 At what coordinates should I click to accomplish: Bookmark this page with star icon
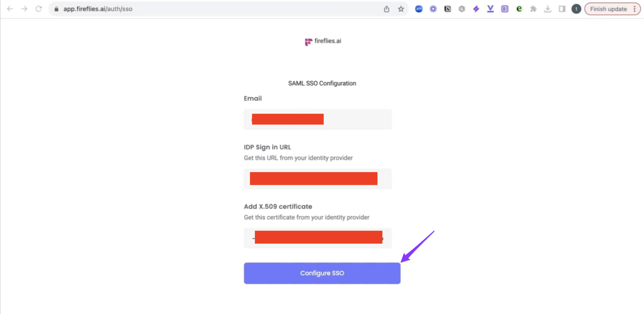(x=401, y=9)
